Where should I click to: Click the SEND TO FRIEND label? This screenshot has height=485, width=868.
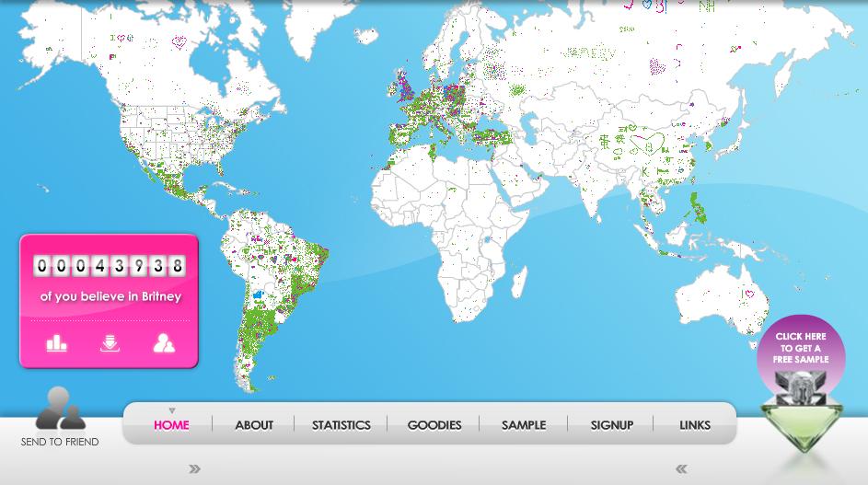point(60,442)
